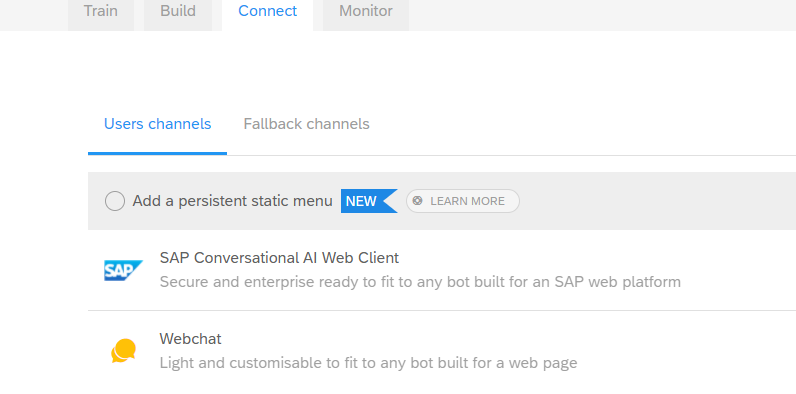The image size is (796, 394).
Task: Open the Webchat channel title
Action: click(x=190, y=339)
